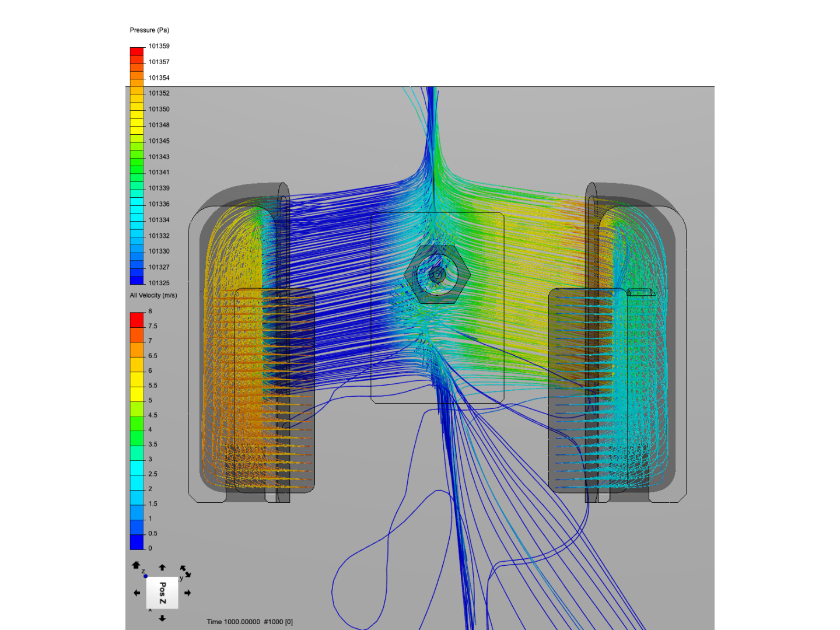Rotate view left with the left arrow
Screen dimensions: 840x630
137,593
